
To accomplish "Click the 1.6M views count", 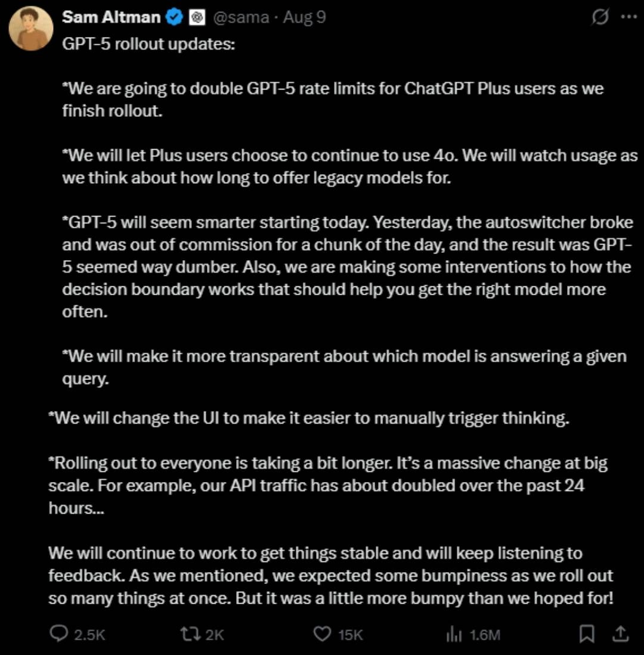I will pyautogui.click(x=485, y=635).
